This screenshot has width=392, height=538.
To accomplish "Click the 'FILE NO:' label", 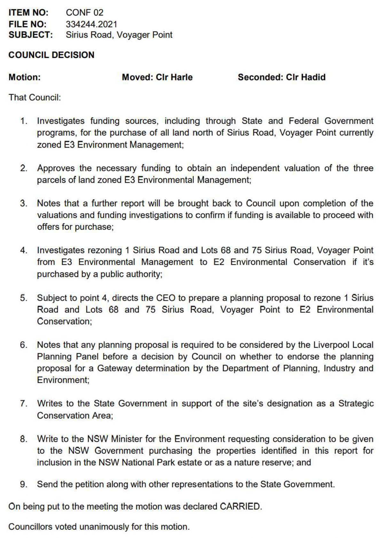I will click(27, 24).
